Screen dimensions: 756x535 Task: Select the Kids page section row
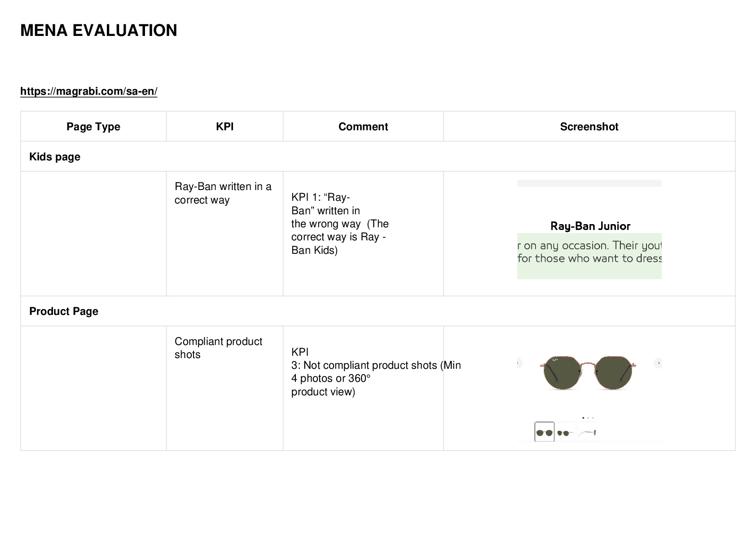(378, 157)
